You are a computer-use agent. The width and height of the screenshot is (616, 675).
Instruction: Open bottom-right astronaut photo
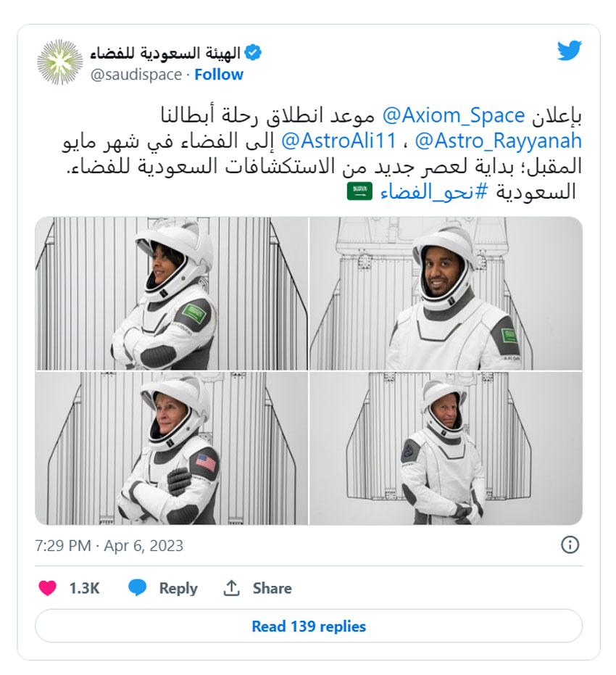pos(446,449)
